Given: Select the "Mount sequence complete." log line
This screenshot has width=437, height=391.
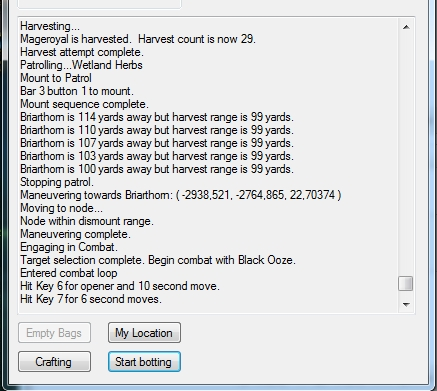Looking at the screenshot, I should [x=84, y=104].
